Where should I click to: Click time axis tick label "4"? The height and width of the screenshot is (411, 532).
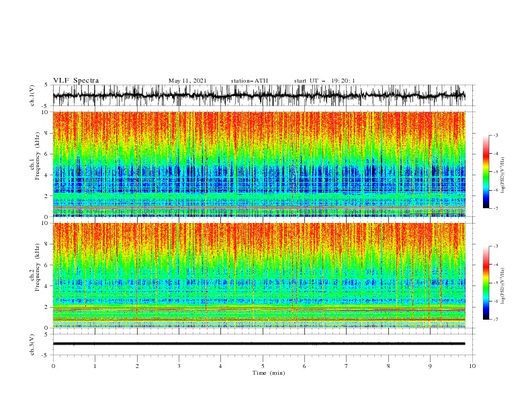220,366
